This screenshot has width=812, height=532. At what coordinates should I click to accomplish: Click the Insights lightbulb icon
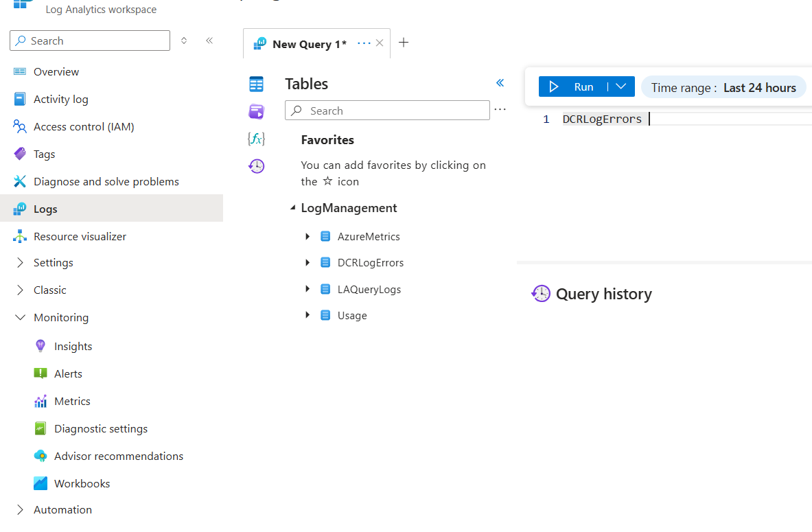(40, 346)
